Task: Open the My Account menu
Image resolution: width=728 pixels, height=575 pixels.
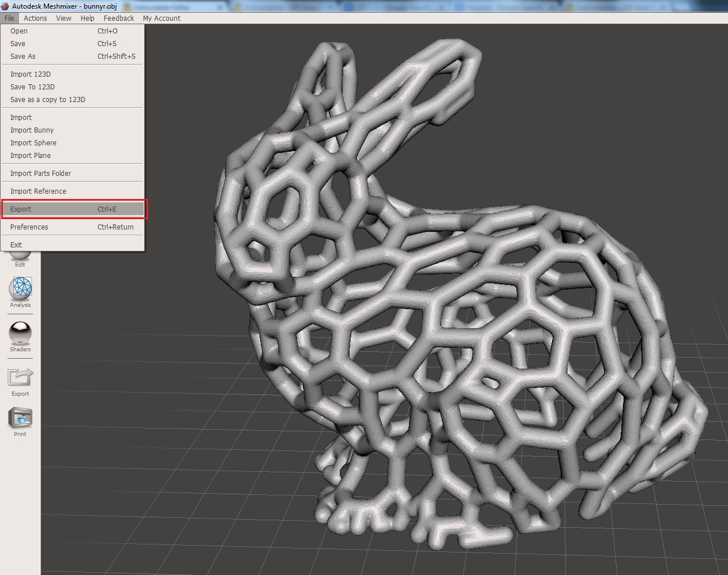Action: [162, 18]
